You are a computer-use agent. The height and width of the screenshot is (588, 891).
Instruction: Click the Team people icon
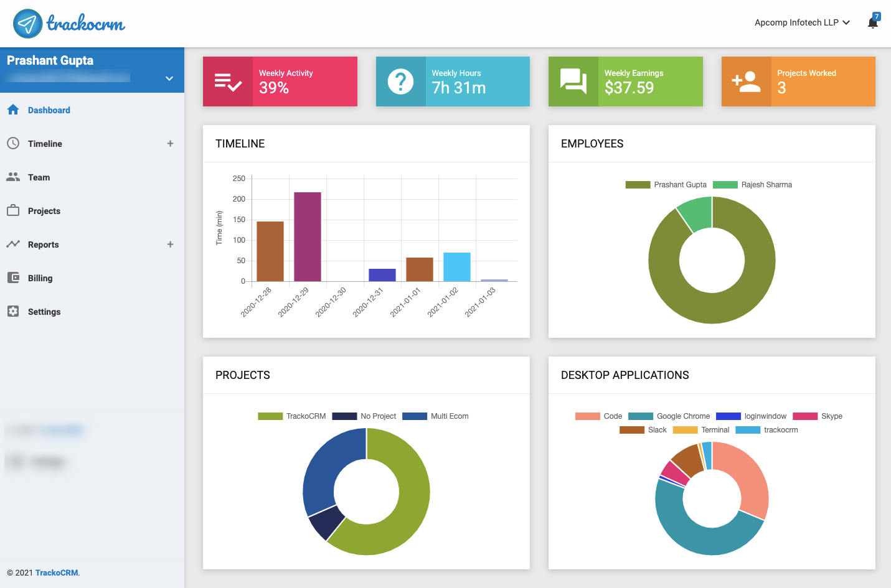[x=13, y=177]
